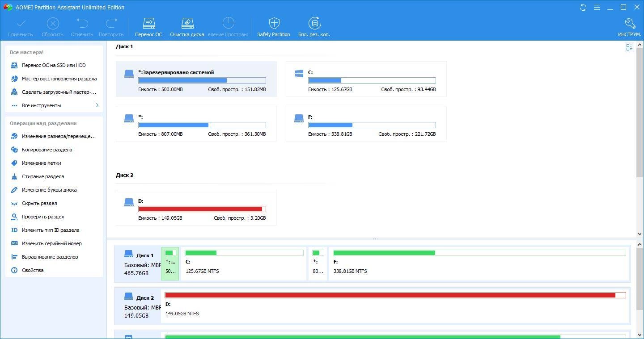Image resolution: width=644 pixels, height=339 pixels.
Task: Select the highlighted 500MB system block in disk map
Action: [170, 264]
